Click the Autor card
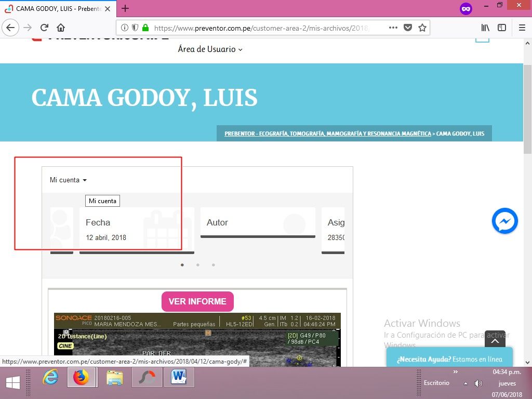Viewport: 532px width, 399px height. pyautogui.click(x=258, y=222)
